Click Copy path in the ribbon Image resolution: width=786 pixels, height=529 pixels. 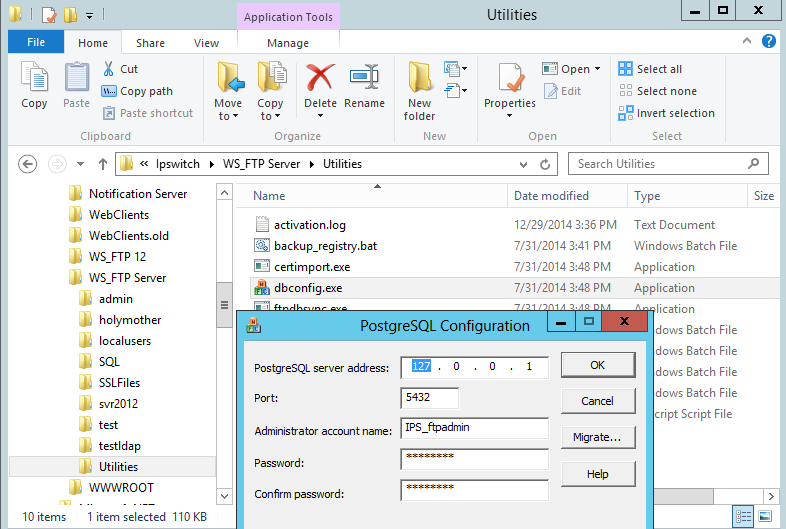pos(137,91)
